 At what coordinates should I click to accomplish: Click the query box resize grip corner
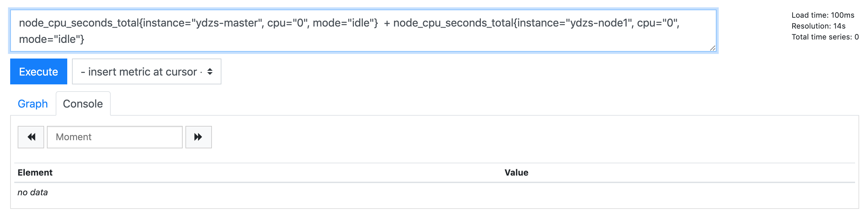point(712,48)
